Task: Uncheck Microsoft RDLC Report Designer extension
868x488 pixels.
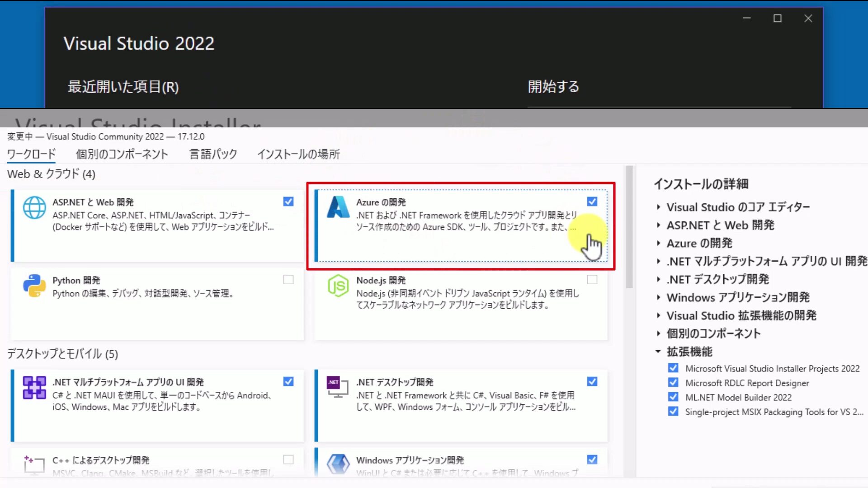Action: [x=673, y=383]
